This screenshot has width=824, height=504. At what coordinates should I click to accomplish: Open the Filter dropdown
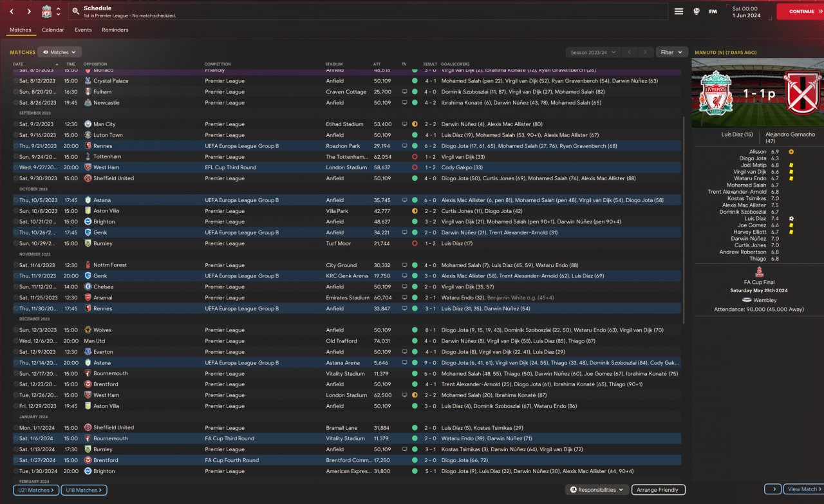click(x=671, y=52)
